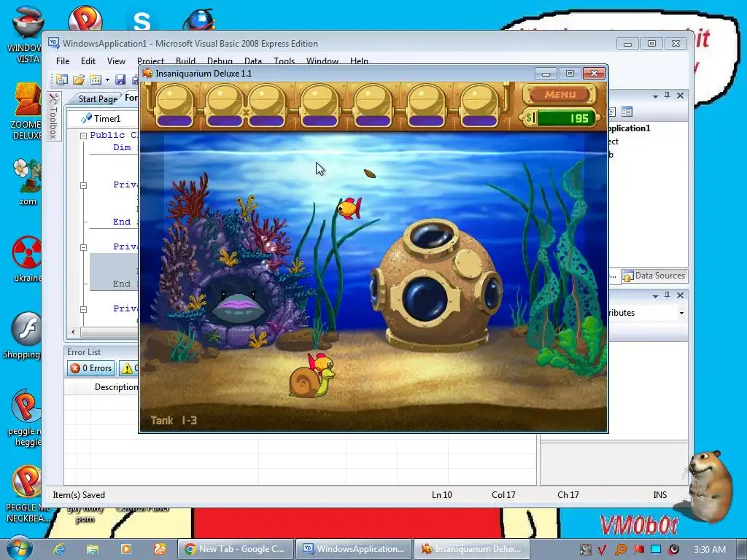Close the Properties panel

[681, 296]
